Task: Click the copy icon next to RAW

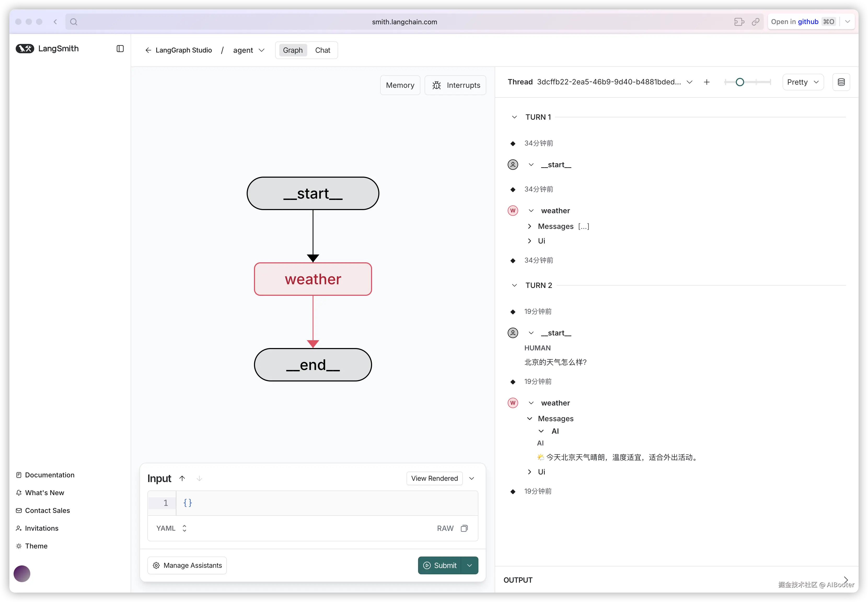Action: [464, 528]
